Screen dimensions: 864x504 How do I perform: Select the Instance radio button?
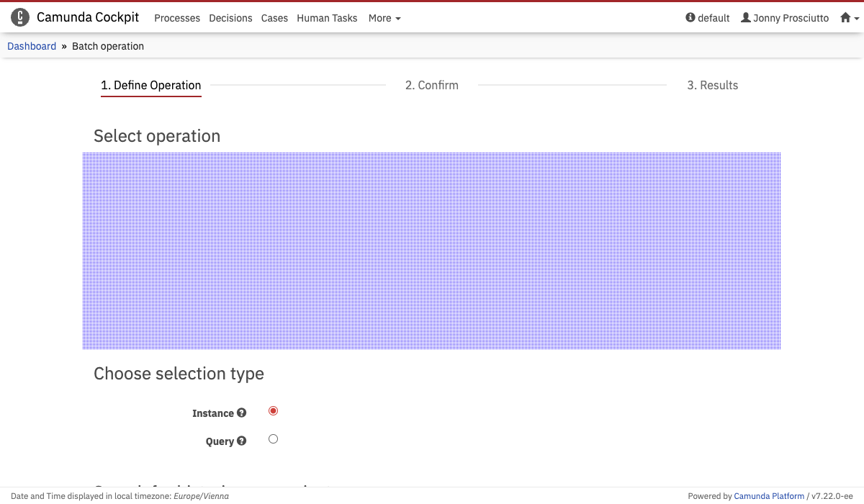pos(273,411)
